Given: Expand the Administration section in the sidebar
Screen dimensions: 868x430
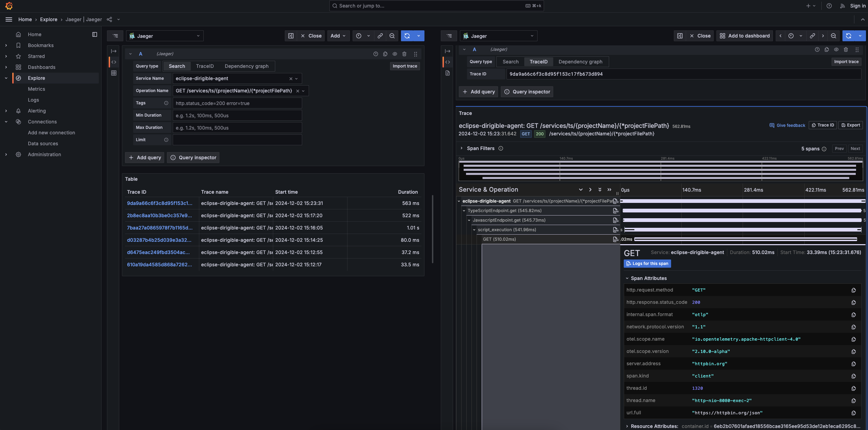Looking at the screenshot, I should coord(6,154).
